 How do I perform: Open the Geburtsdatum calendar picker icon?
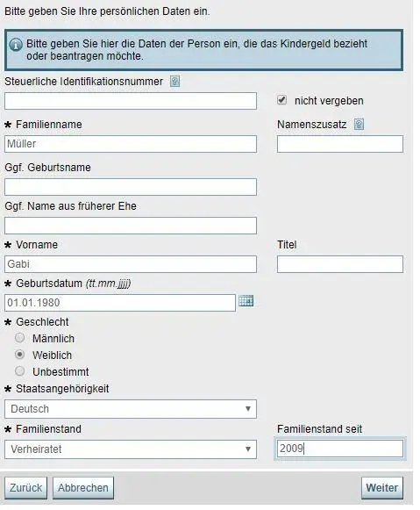[246, 301]
